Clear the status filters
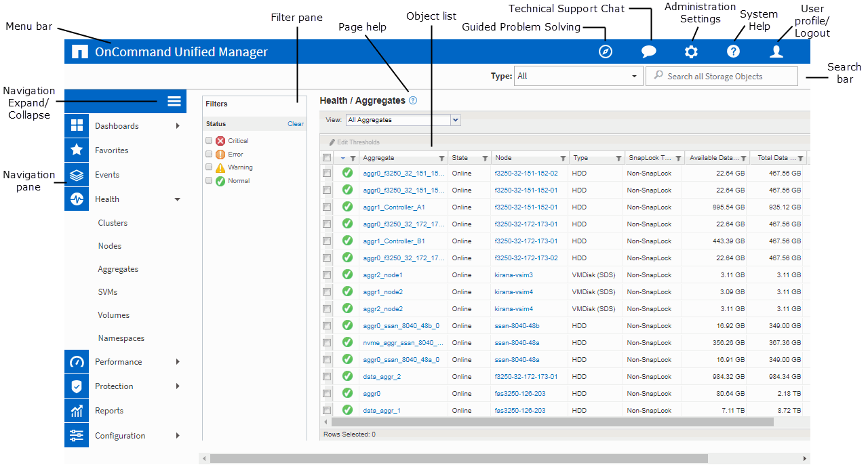 coord(295,124)
